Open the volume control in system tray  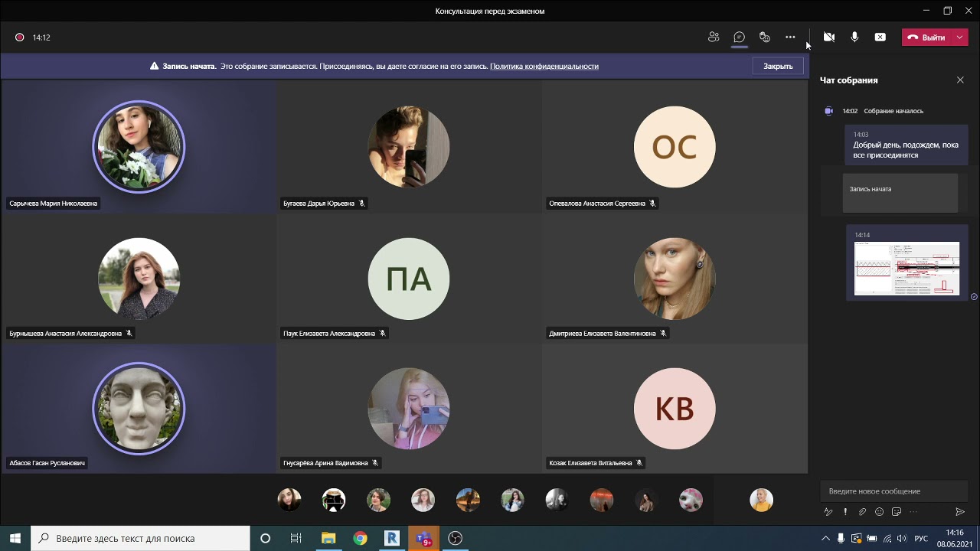tap(901, 539)
